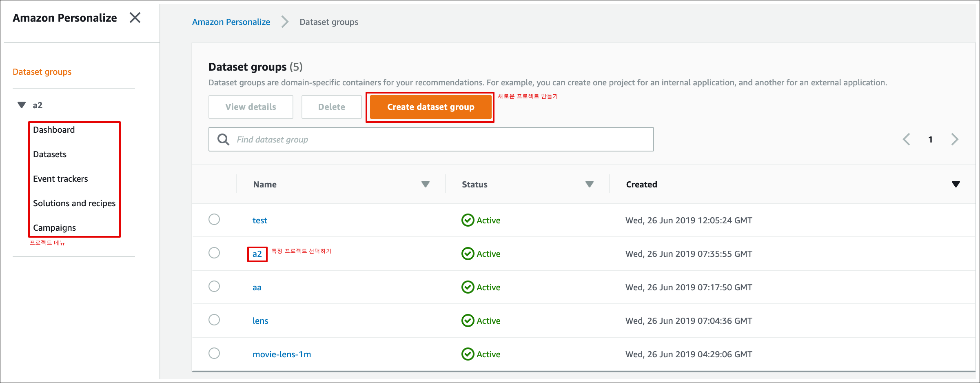Open Dataset groups in sidebar
The image size is (980, 383).
point(42,72)
